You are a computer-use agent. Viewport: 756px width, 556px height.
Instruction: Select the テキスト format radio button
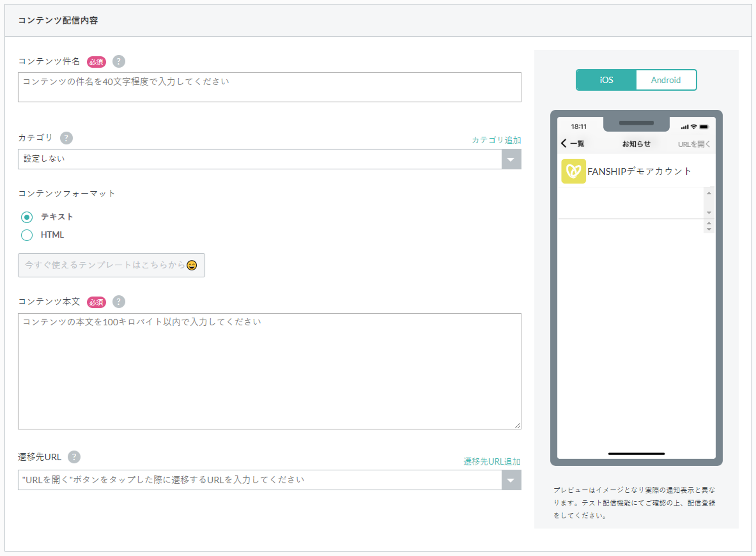click(27, 217)
